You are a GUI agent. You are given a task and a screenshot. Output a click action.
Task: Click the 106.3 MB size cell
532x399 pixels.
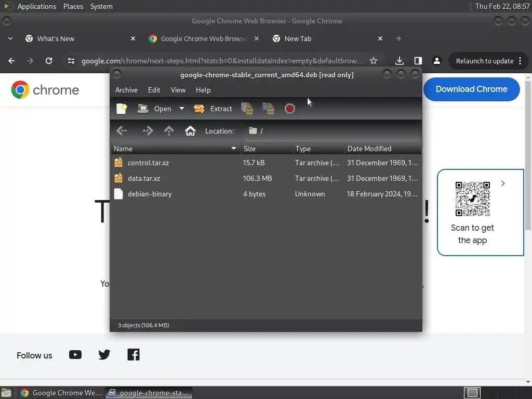[257, 178]
